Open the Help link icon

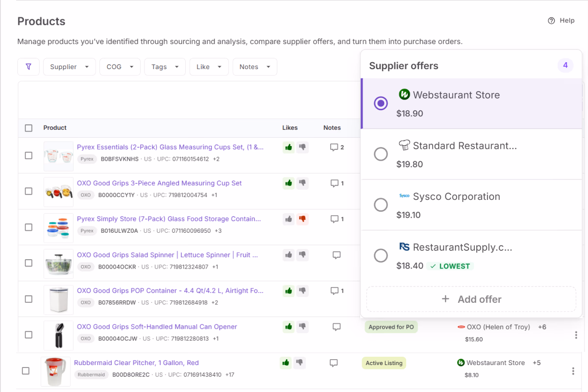coord(551,21)
